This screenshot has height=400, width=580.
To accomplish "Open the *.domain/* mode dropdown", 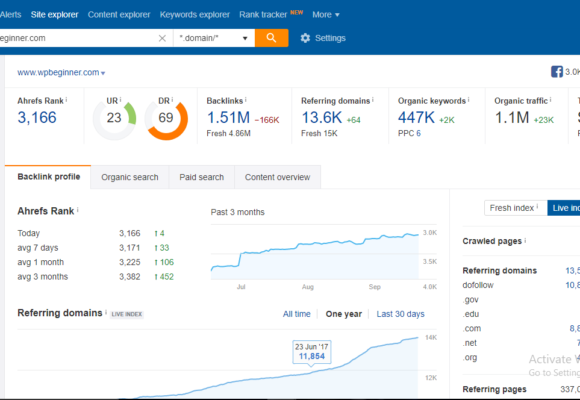I will click(214, 38).
